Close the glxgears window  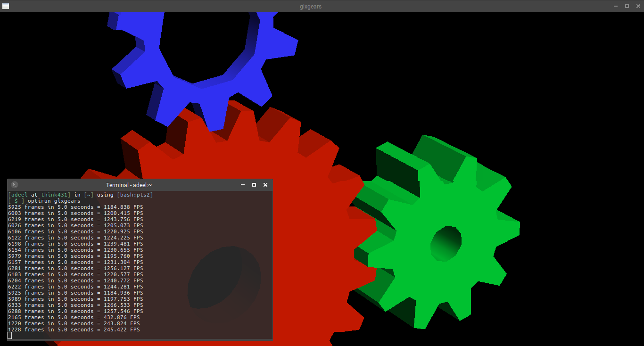tap(638, 6)
